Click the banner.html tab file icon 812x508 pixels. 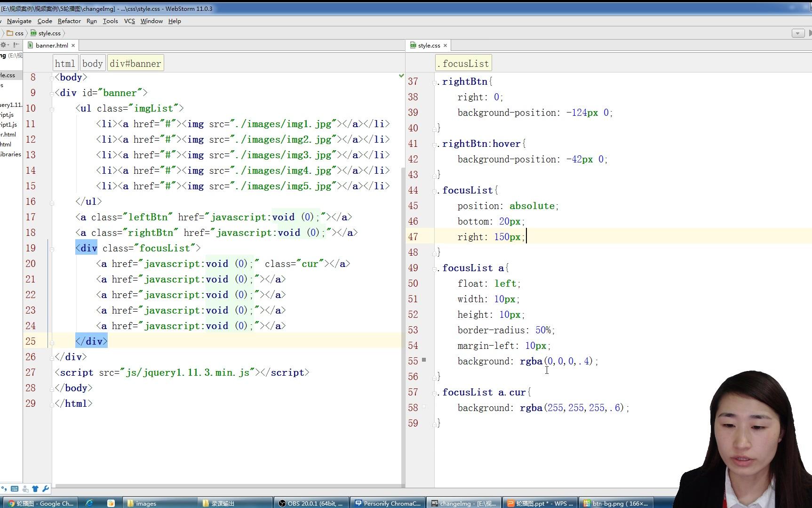(x=31, y=45)
